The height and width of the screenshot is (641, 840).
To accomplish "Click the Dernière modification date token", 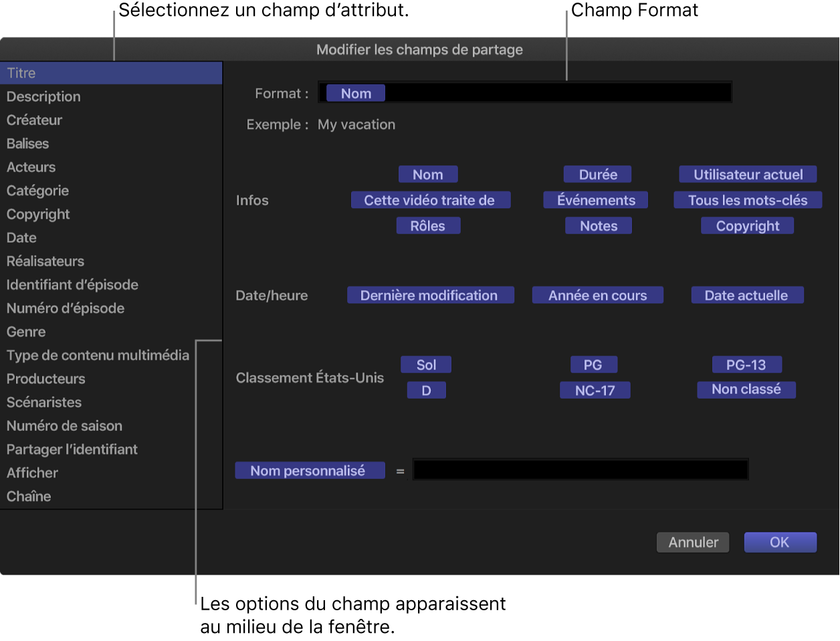I will 429,295.
